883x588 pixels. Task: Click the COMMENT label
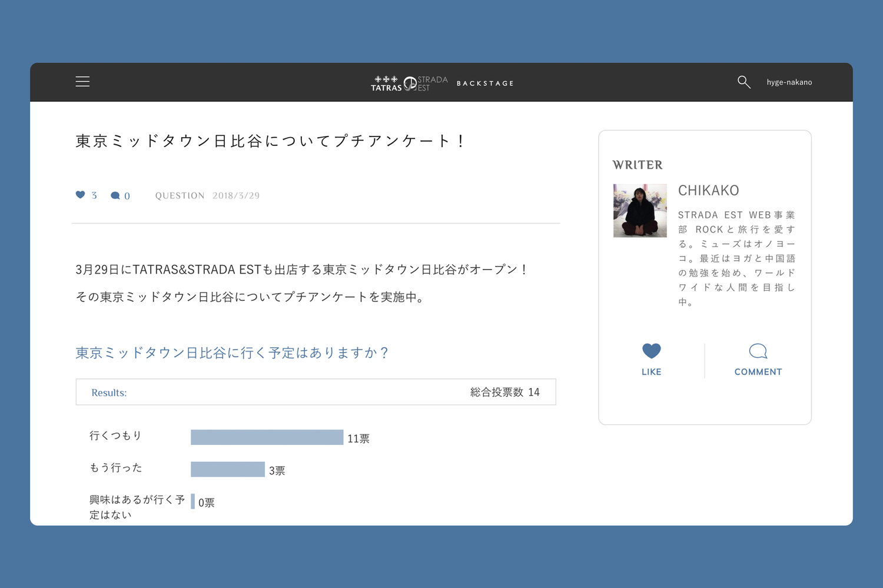(758, 372)
